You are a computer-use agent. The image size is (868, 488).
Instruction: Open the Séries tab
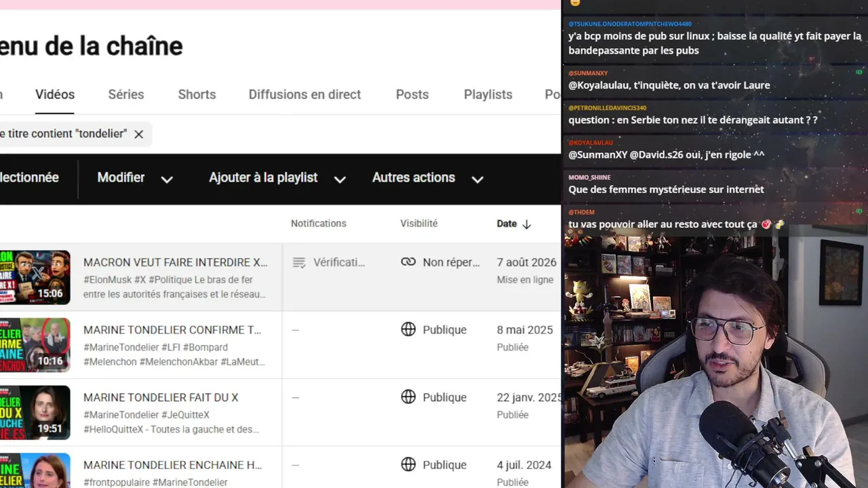(126, 94)
